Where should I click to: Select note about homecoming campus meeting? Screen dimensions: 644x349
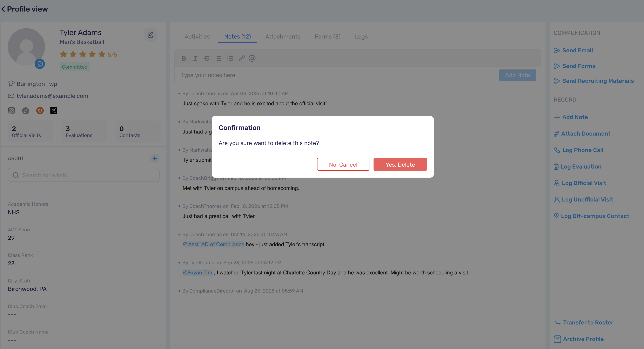pyautogui.click(x=241, y=188)
